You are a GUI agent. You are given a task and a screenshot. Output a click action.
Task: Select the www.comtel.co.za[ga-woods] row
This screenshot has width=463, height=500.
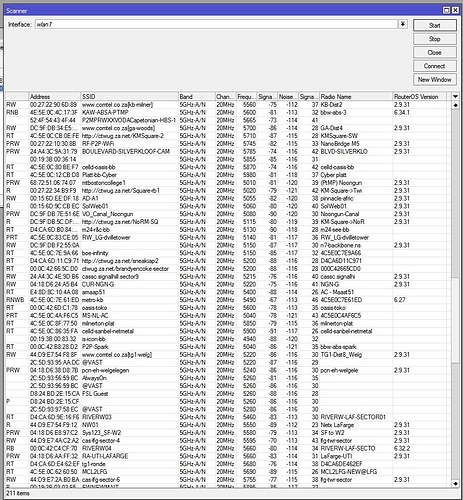click(x=228, y=128)
